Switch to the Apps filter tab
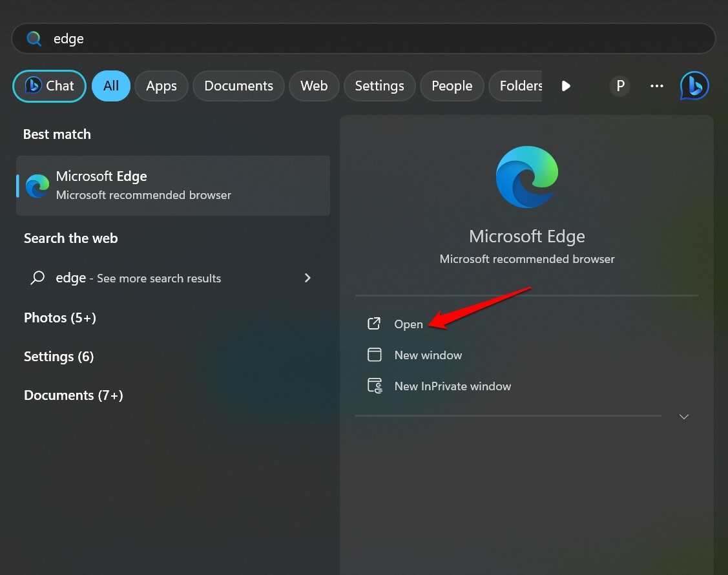This screenshot has width=728, height=575. (161, 85)
